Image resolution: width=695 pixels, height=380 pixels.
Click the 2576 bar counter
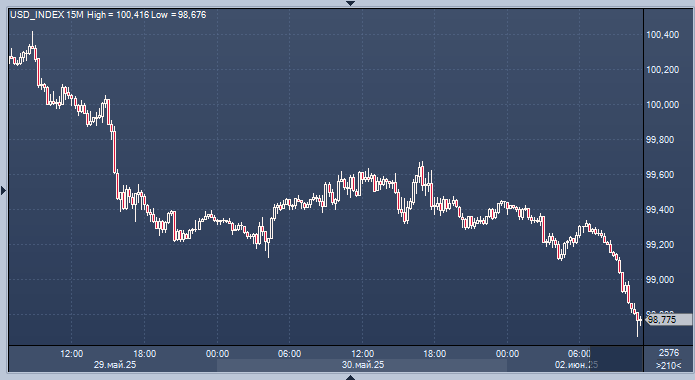tap(669, 353)
